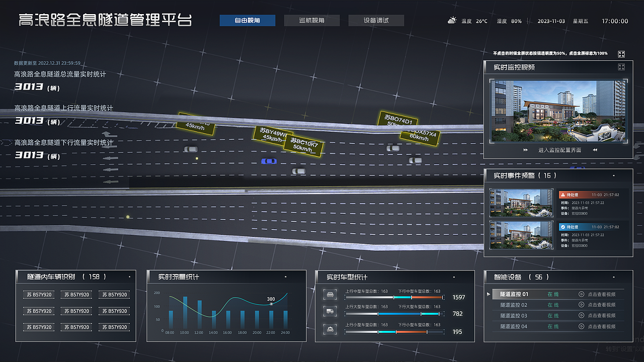Screen dimensions: 644x362
Task: Open second event alert thumbnail
Action: [521, 235]
